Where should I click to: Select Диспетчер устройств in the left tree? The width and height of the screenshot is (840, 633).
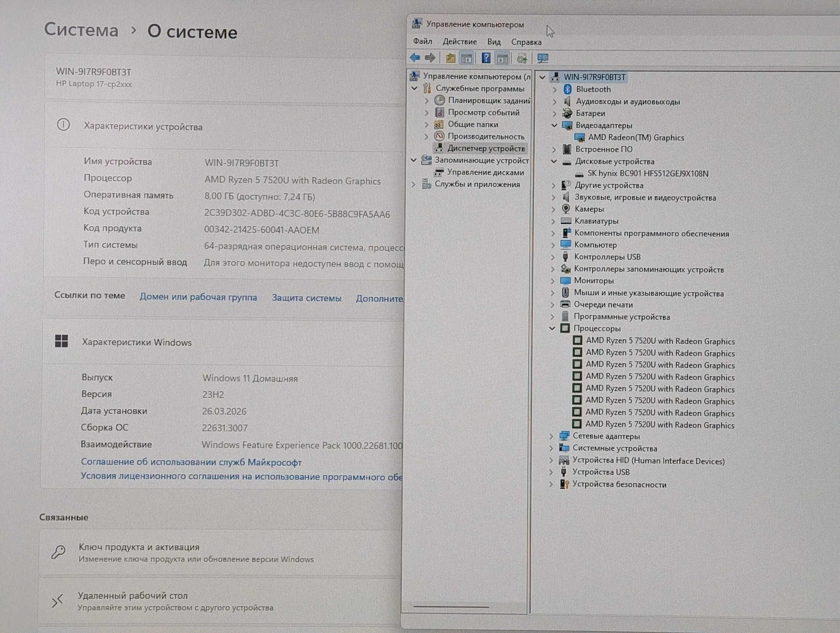[486, 148]
